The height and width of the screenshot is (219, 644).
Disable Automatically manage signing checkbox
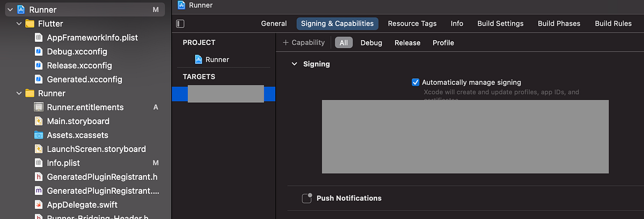point(415,82)
